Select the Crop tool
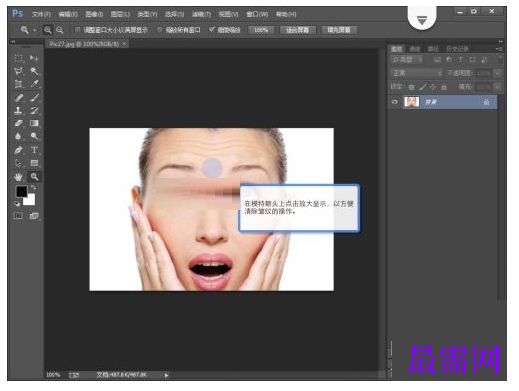The height and width of the screenshot is (391, 519). (18, 84)
